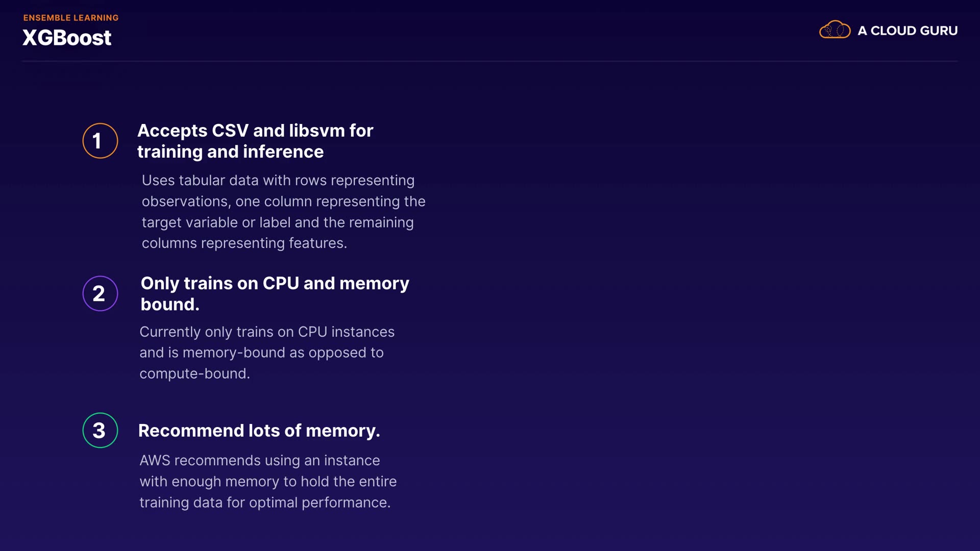
Task: Click the "AWS recommends using an instance" paragraph
Action: coord(267,481)
